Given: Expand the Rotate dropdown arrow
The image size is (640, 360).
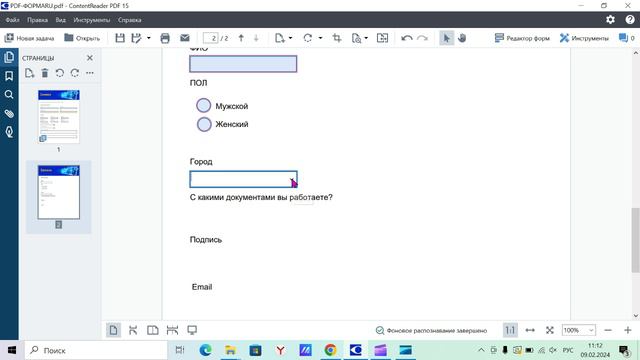Looking at the screenshot, I should click(x=320, y=38).
